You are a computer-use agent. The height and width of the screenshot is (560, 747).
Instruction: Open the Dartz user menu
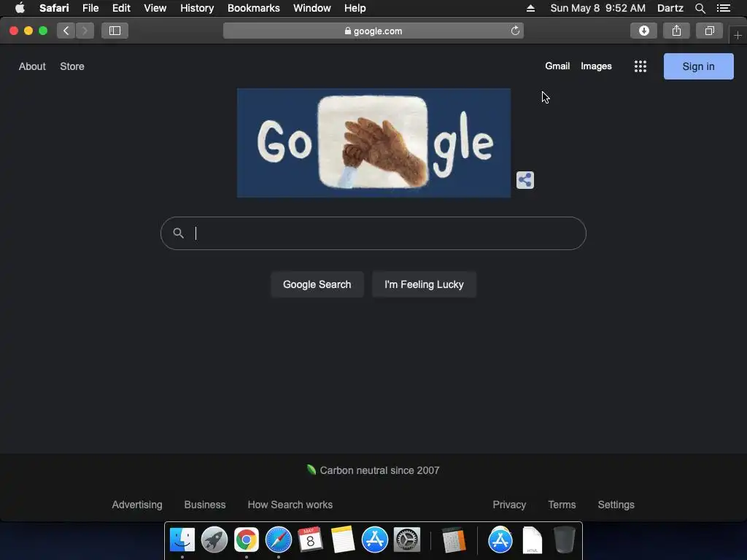670,8
